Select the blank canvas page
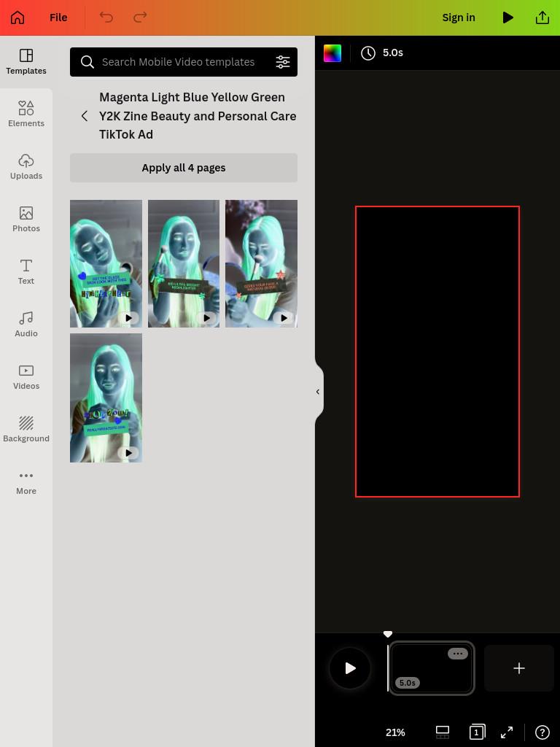Image resolution: width=560 pixels, height=747 pixels. coord(437,352)
